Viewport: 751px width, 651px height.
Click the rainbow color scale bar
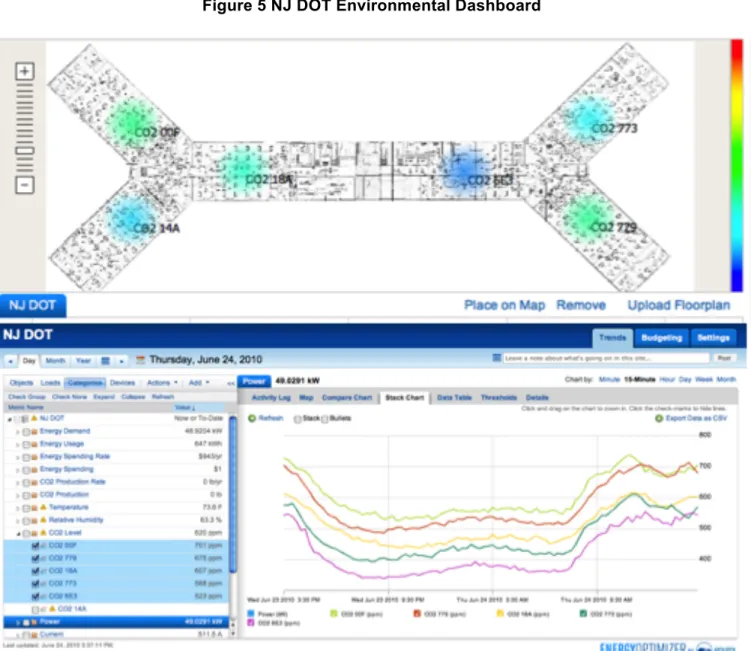[736, 165]
